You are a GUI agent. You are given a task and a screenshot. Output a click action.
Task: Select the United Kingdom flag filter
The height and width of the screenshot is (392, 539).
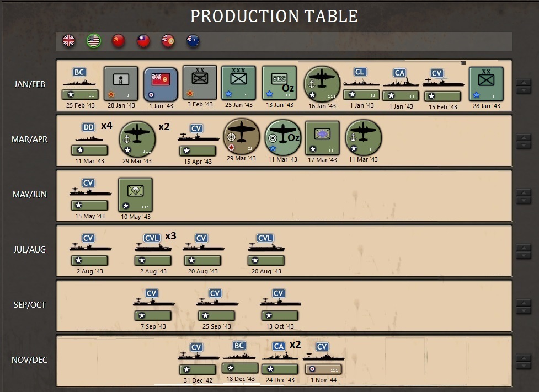(x=69, y=41)
